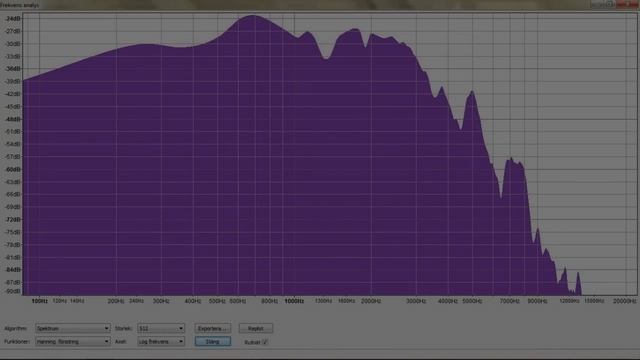Click the spectrum peak near 600Hz
Image resolution: width=640 pixels, height=360 pixels.
252,16
